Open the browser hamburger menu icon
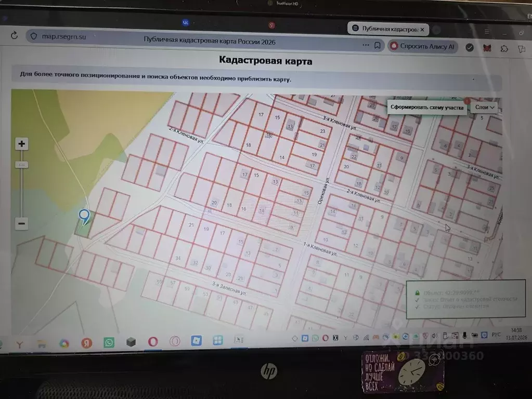 [x=487, y=32]
